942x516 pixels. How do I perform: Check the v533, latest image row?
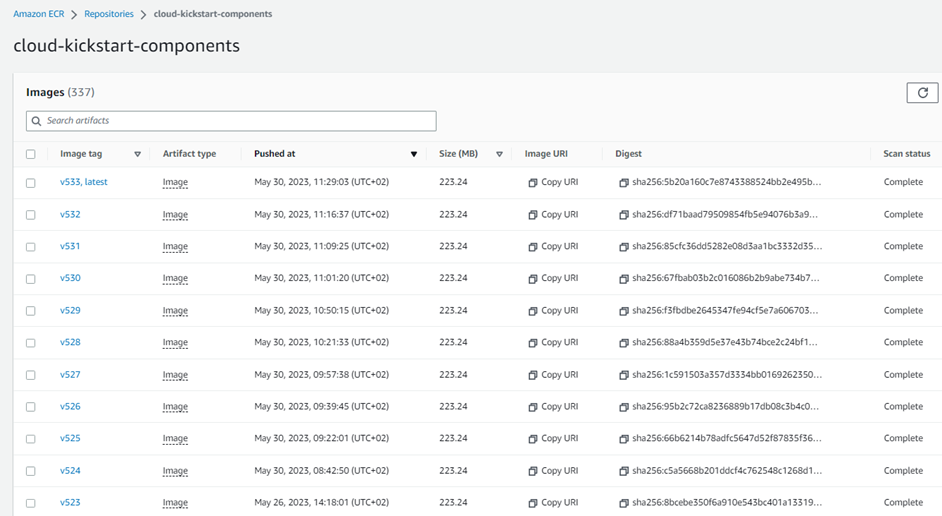pos(31,183)
